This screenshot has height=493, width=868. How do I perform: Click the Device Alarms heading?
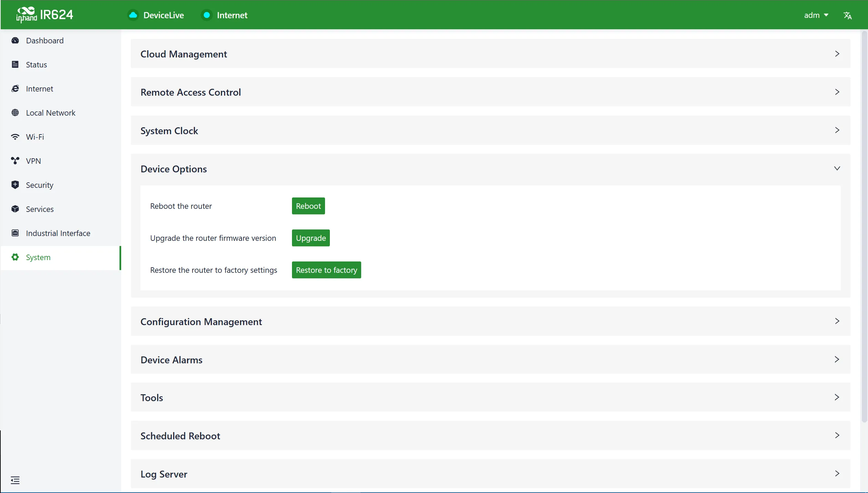coord(171,360)
